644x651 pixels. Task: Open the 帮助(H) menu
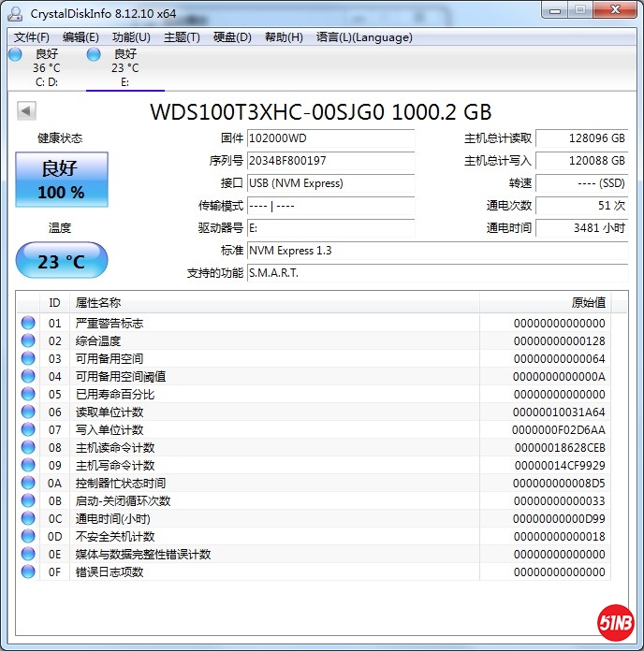click(284, 37)
